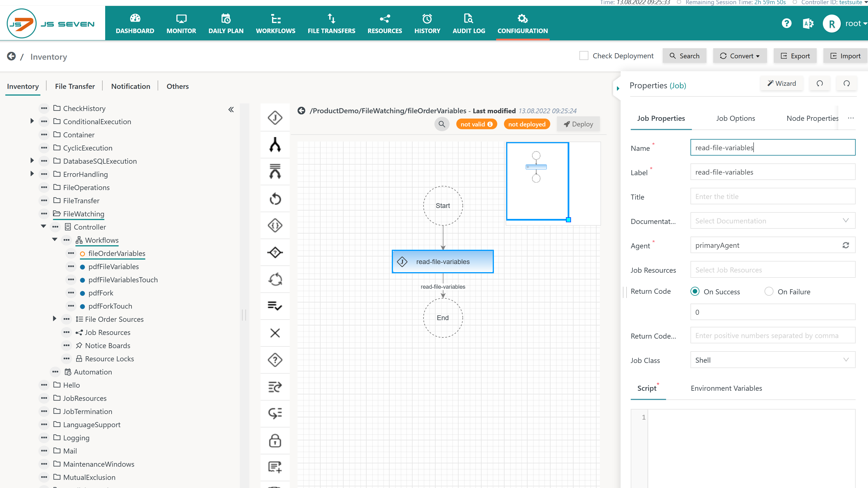Click the outline viewport resize handle
The width and height of the screenshot is (868, 488).
(x=568, y=219)
